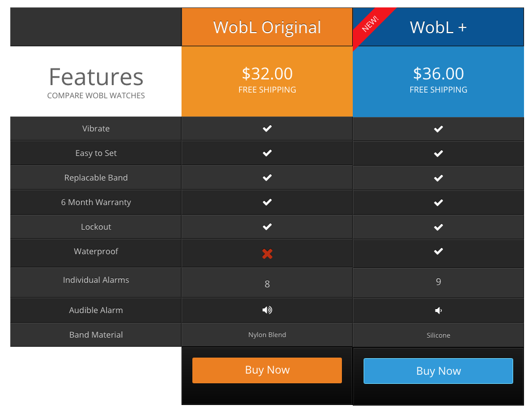Screen dimensions: 532x413
Task: Click the Nylon Blend band material cell
Action: [267, 335]
